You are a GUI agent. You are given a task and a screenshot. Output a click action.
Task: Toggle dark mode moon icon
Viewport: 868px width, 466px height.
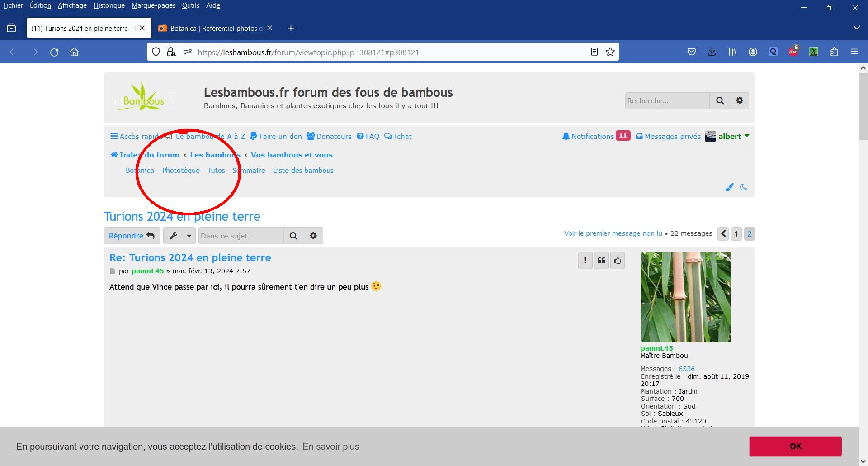point(744,187)
